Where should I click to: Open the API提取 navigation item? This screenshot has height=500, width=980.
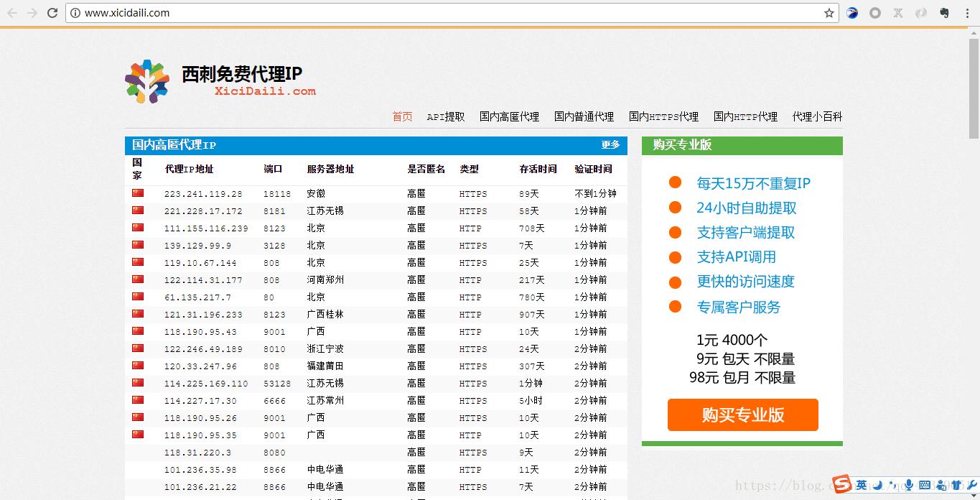click(x=445, y=116)
